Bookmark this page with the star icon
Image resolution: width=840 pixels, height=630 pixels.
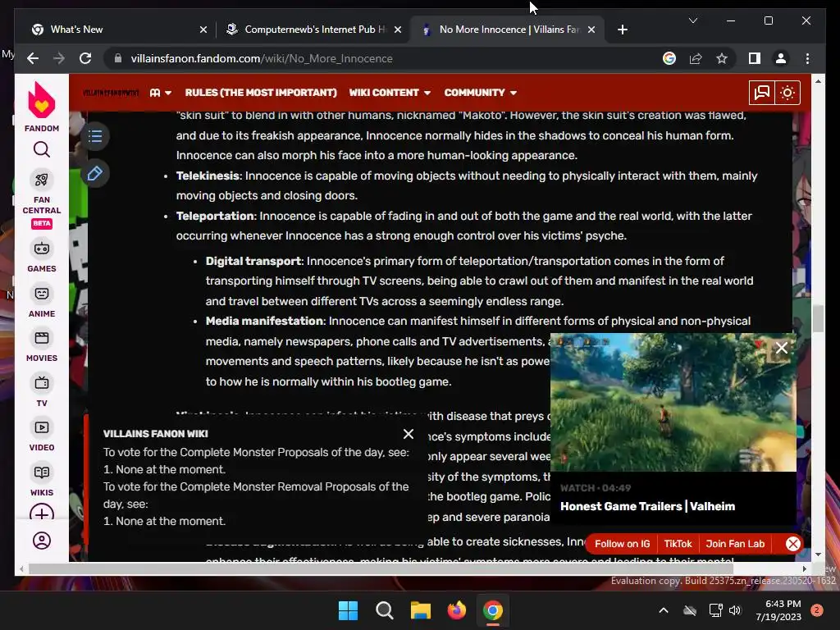(722, 58)
